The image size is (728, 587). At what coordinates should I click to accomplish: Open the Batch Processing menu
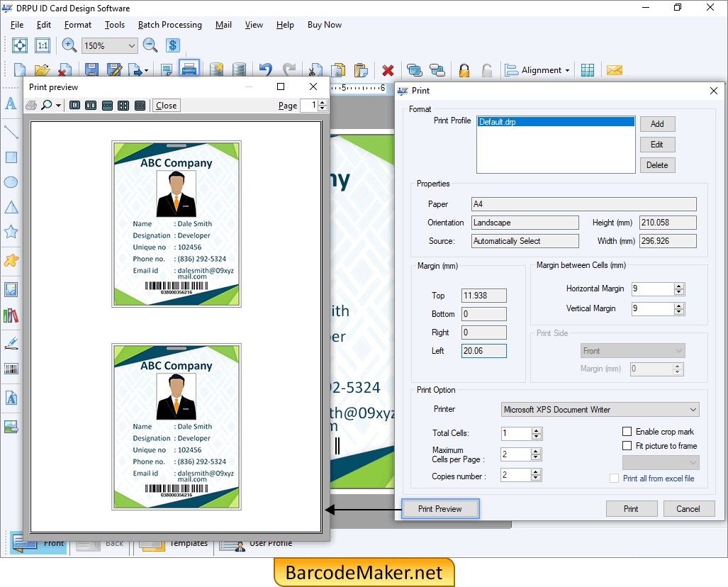pyautogui.click(x=170, y=25)
